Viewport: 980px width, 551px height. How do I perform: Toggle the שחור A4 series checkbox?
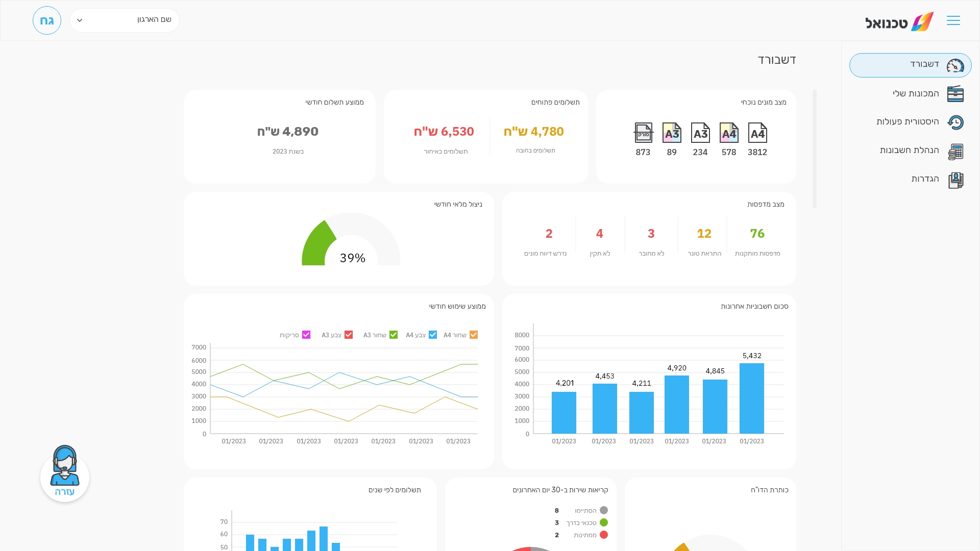474,335
